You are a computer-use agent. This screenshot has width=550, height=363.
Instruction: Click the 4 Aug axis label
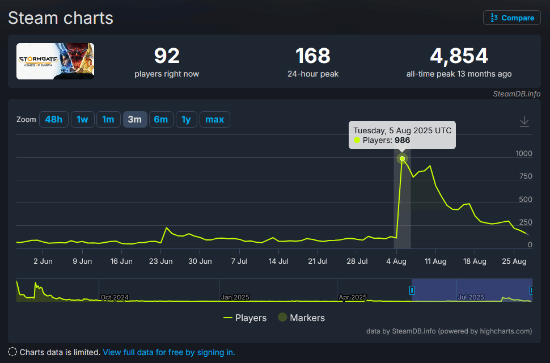click(x=396, y=261)
